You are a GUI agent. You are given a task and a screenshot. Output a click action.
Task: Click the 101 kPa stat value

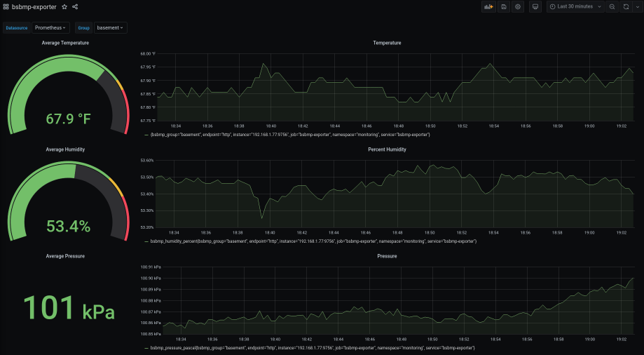(x=69, y=308)
